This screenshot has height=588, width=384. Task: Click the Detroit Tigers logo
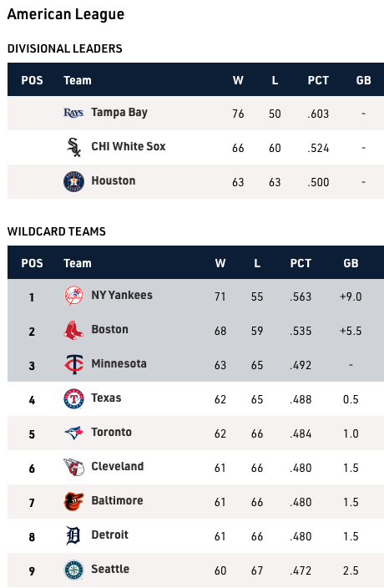[x=73, y=535]
